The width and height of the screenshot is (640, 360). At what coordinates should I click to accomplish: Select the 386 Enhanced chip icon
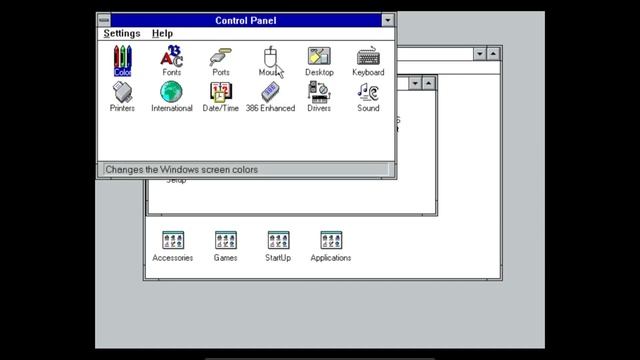coord(270,97)
